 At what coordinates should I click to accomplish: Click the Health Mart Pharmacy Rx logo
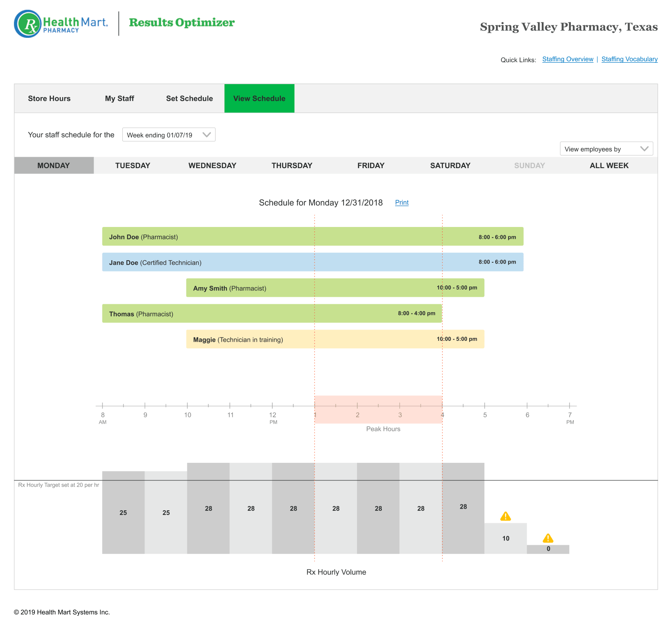coord(61,24)
